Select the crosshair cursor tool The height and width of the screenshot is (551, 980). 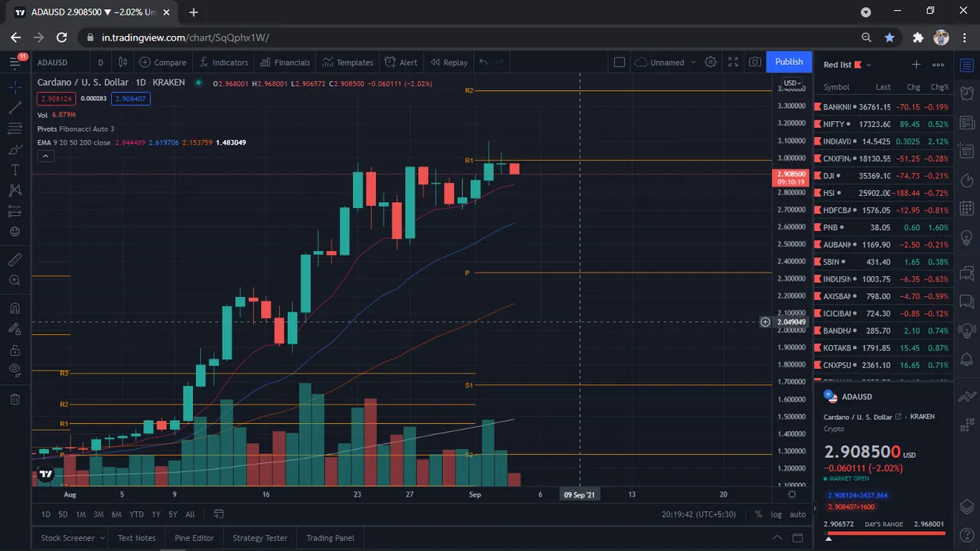15,87
